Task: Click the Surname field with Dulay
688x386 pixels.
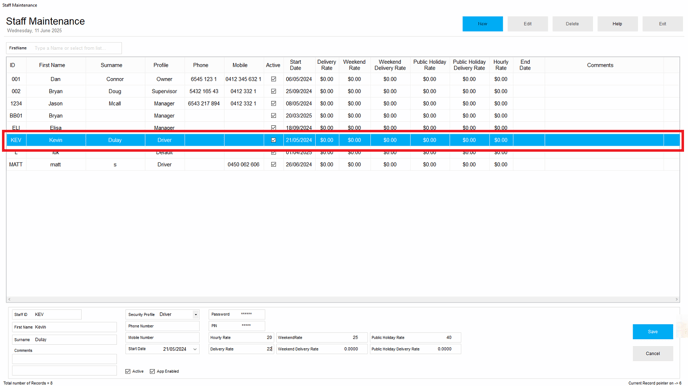Action: (x=64, y=340)
